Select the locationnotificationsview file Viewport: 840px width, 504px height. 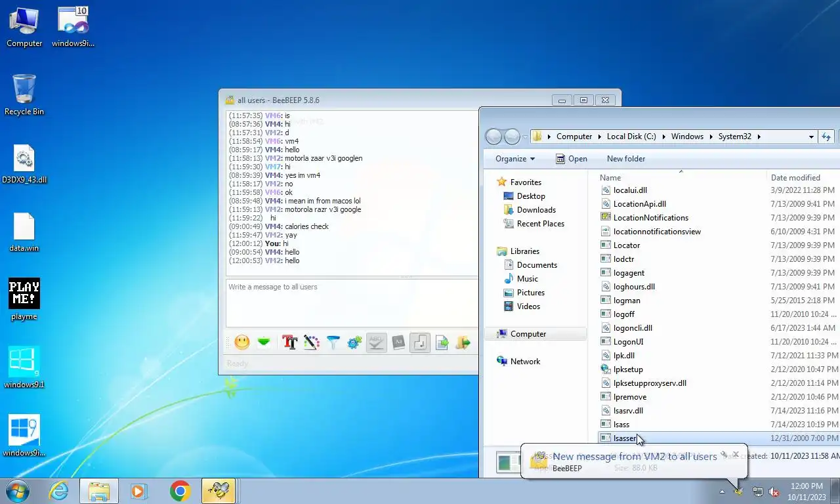657,232
